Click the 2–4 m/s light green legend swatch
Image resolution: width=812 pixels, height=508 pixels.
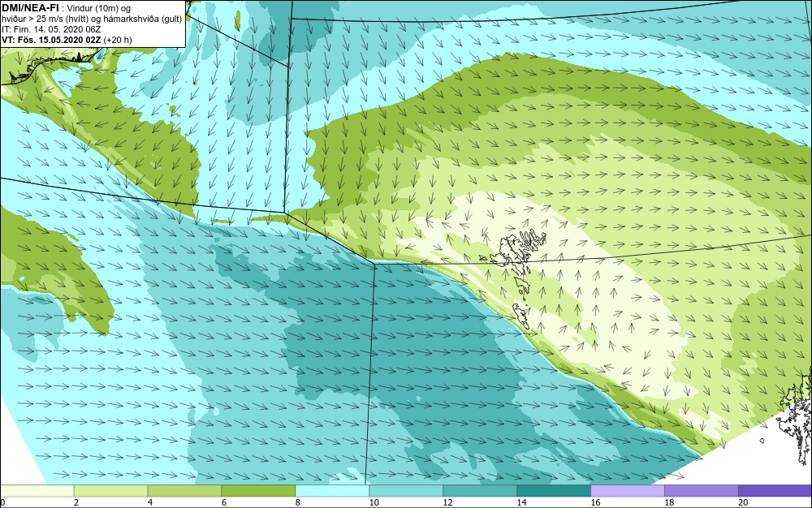pos(110,491)
